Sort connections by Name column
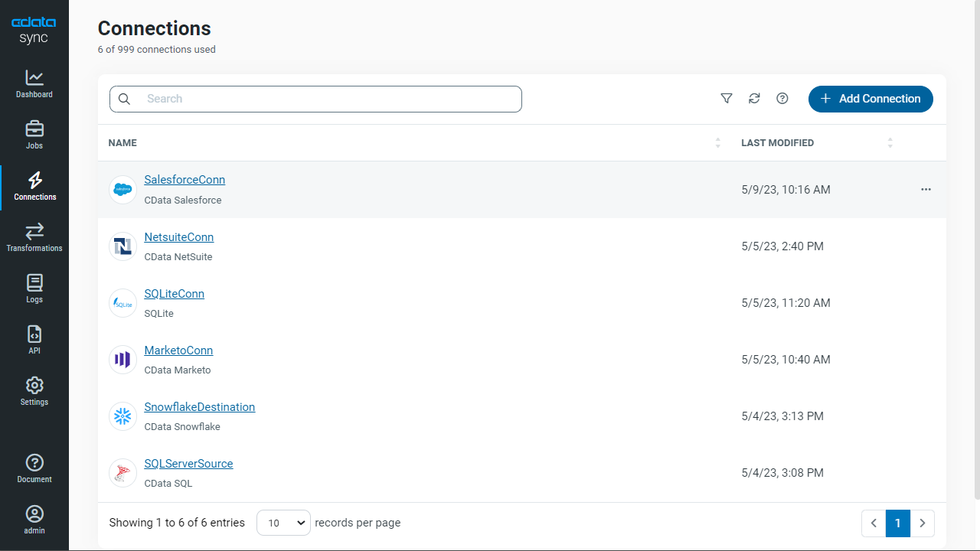The image size is (980, 551). pos(717,143)
